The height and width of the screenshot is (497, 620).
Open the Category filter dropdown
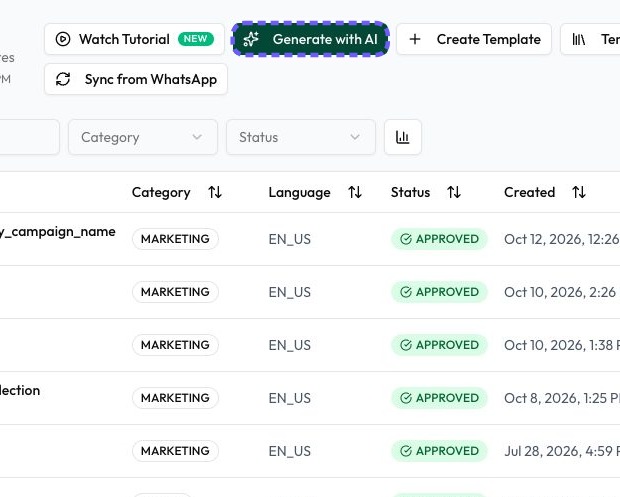[143, 137]
